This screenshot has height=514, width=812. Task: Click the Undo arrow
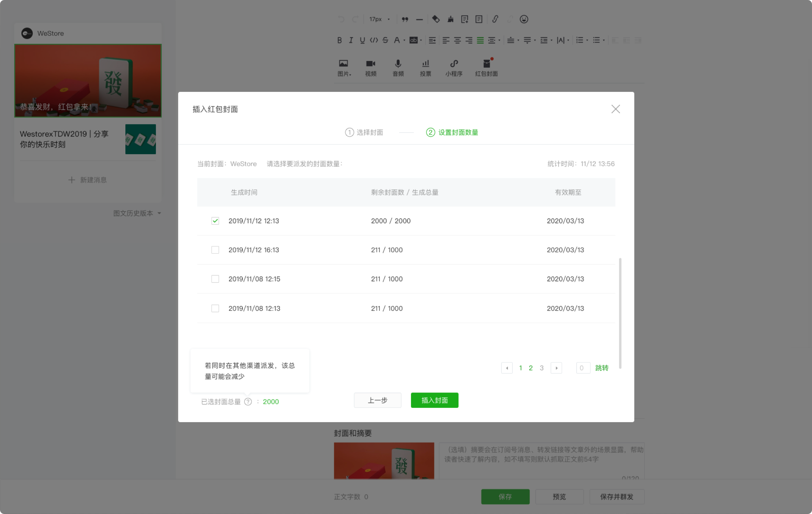click(x=341, y=19)
